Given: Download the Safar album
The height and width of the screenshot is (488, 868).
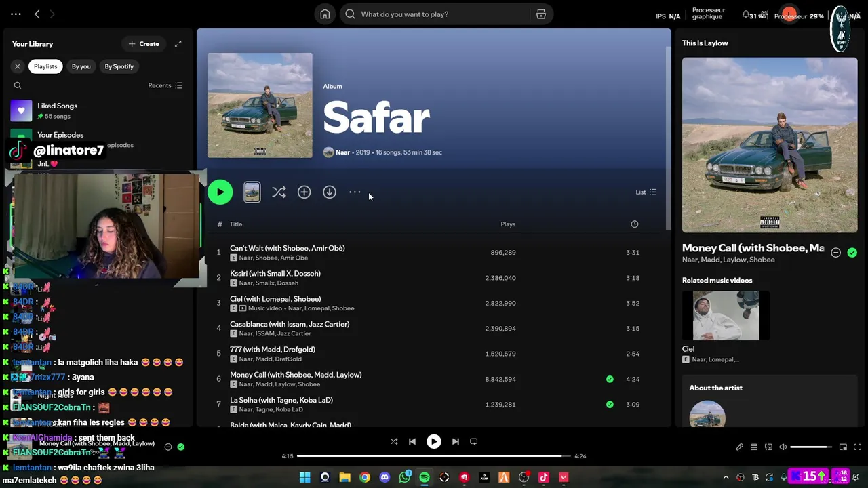Looking at the screenshot, I should (x=330, y=192).
